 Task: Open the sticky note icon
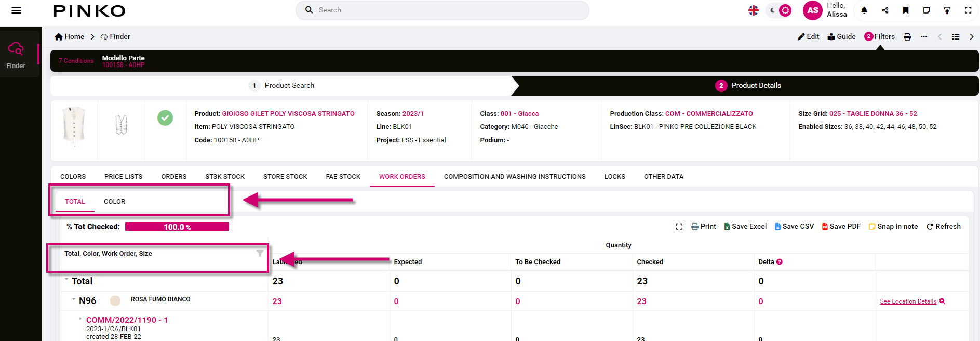927,10
